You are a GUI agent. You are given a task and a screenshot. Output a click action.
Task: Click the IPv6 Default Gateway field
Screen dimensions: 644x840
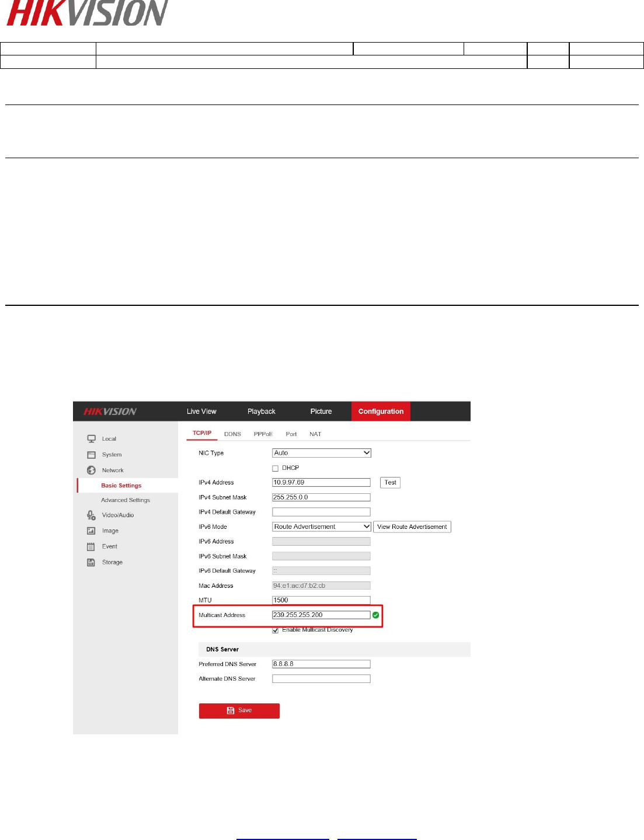[321, 571]
